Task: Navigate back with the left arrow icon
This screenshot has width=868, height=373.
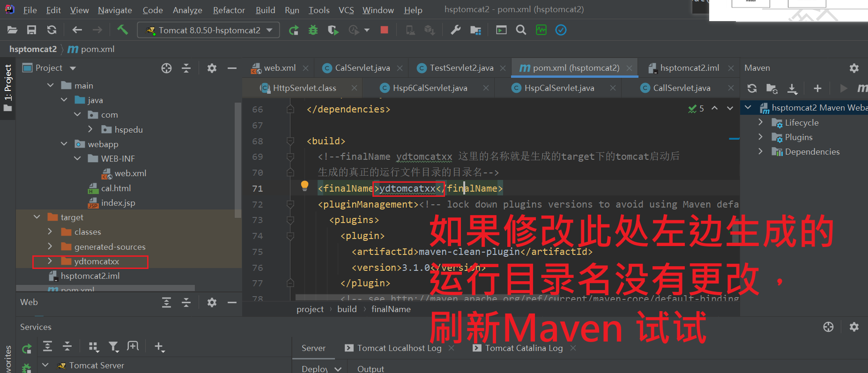Action: (77, 30)
